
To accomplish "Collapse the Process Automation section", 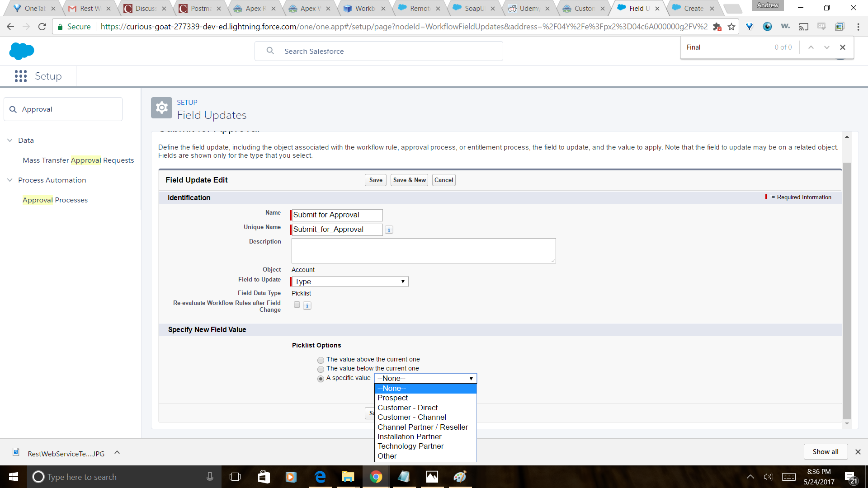I will click(10, 180).
